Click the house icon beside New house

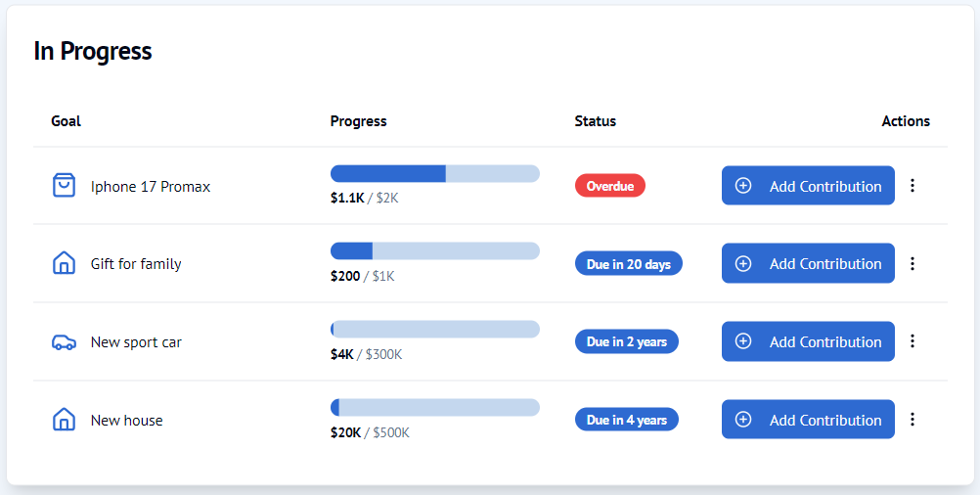tap(64, 420)
